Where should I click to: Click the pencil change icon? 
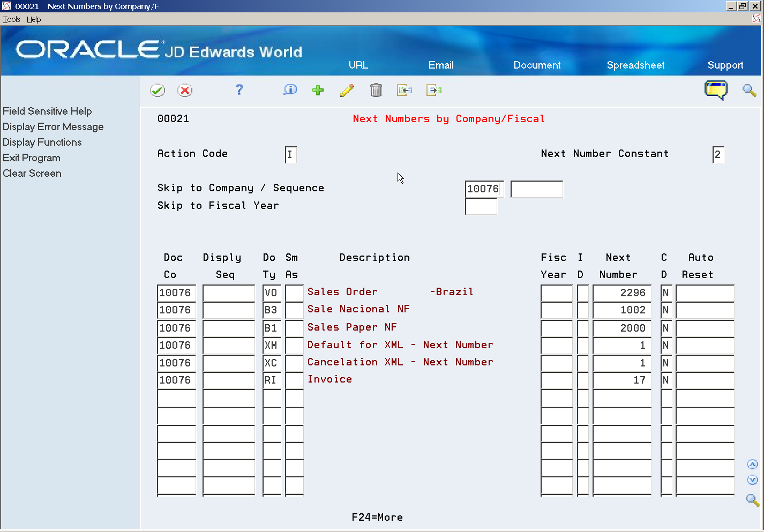pos(347,90)
